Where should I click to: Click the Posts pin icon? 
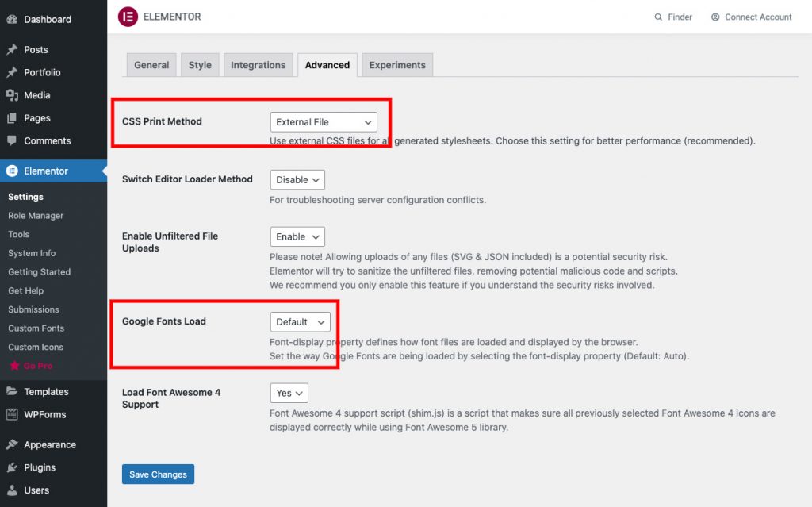[x=12, y=50]
